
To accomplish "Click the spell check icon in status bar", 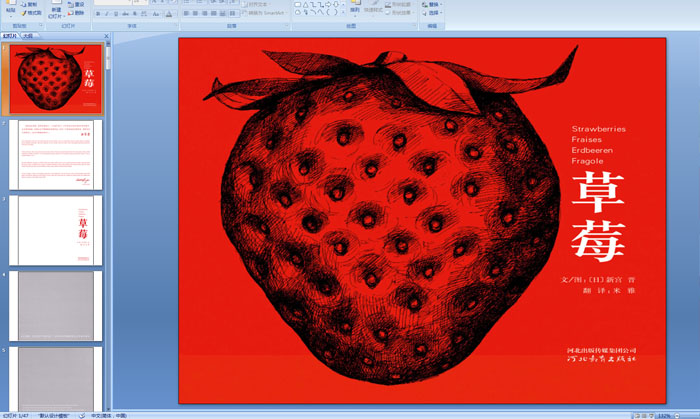I will tap(82, 415).
